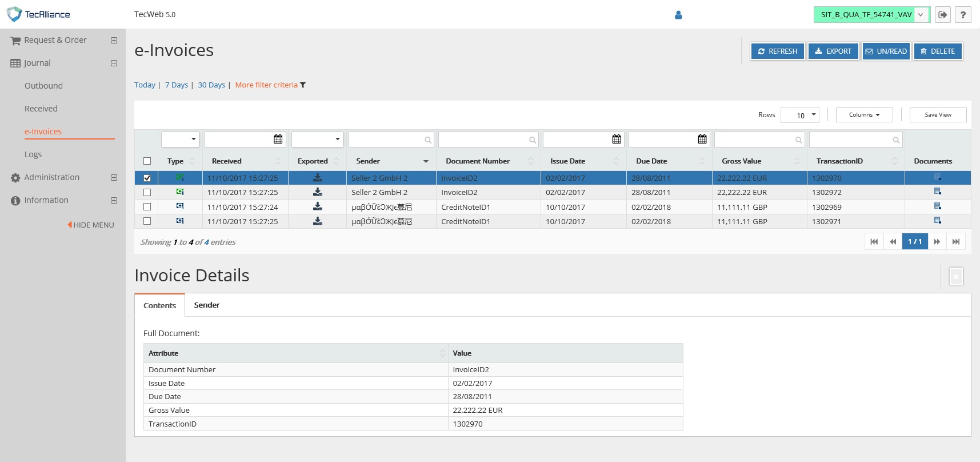Select e-Invoices in the sidebar
Image resolution: width=980 pixels, height=462 pixels.
(x=43, y=132)
